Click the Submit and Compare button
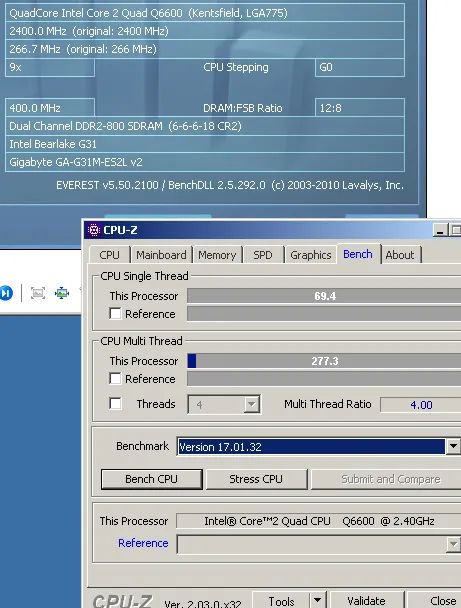 point(388,479)
